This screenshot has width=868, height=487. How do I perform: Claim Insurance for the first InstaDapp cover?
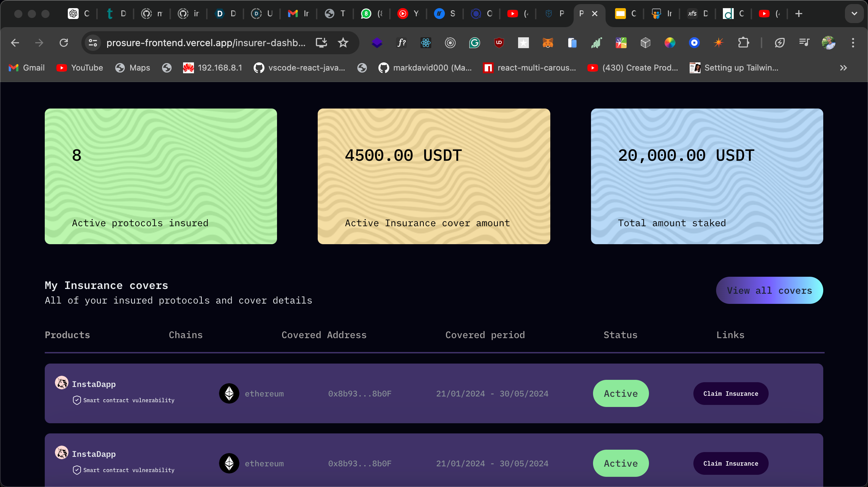731,393
